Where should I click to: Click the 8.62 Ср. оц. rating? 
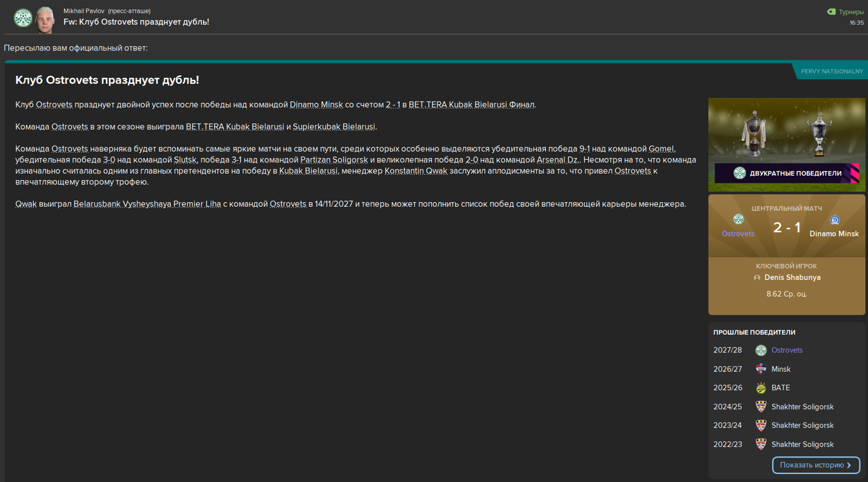[x=786, y=294]
